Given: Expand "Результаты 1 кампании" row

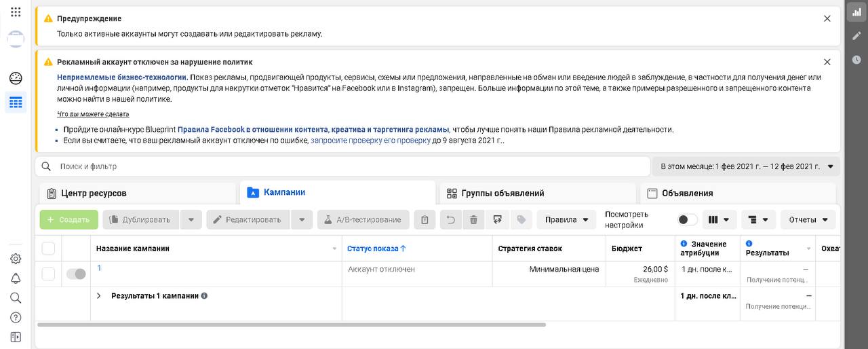Looking at the screenshot, I should [99, 296].
